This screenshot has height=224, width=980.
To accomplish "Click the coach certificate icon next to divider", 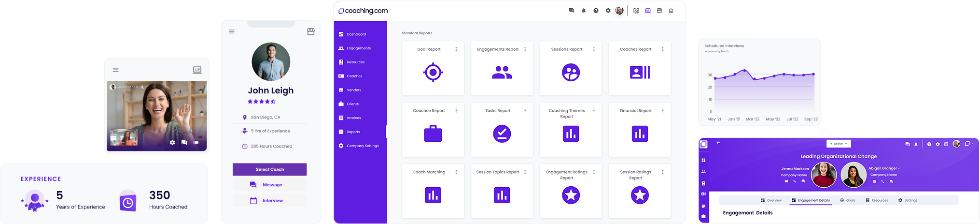I will pyautogui.click(x=636, y=11).
